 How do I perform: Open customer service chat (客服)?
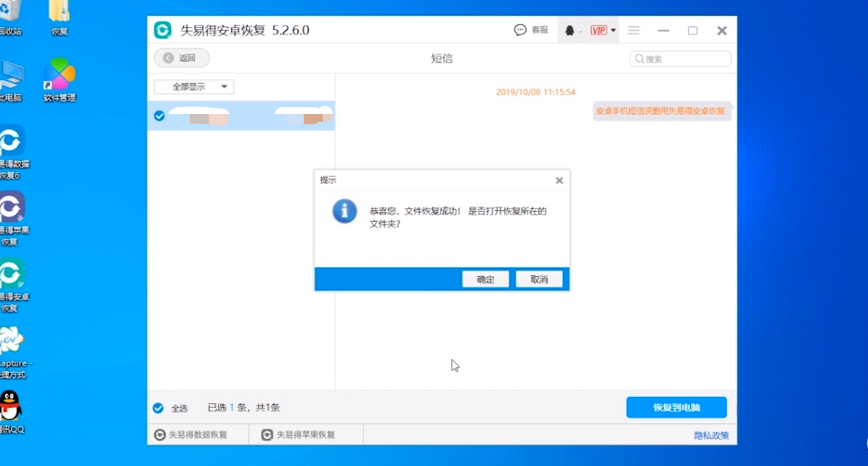pyautogui.click(x=531, y=30)
